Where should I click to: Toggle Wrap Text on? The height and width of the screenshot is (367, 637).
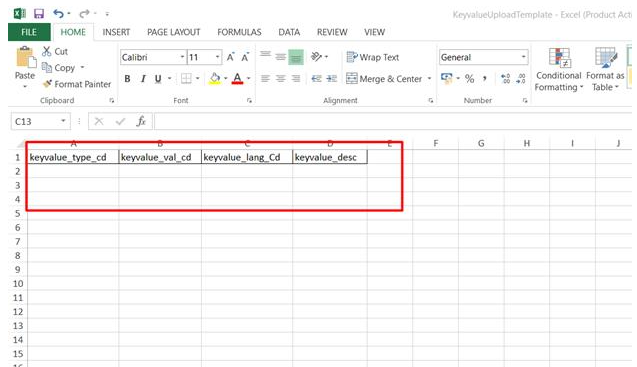pyautogui.click(x=373, y=57)
